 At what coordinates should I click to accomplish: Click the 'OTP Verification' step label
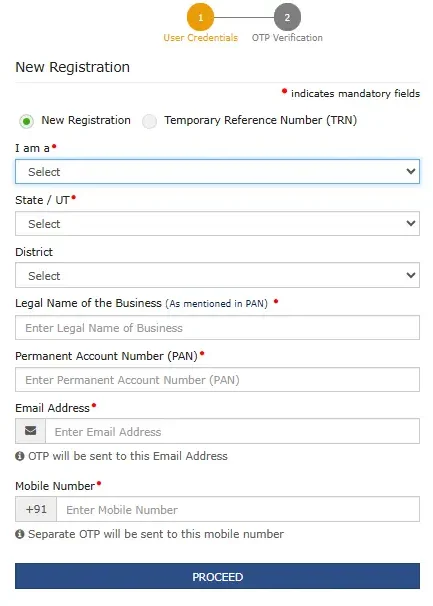pyautogui.click(x=287, y=38)
